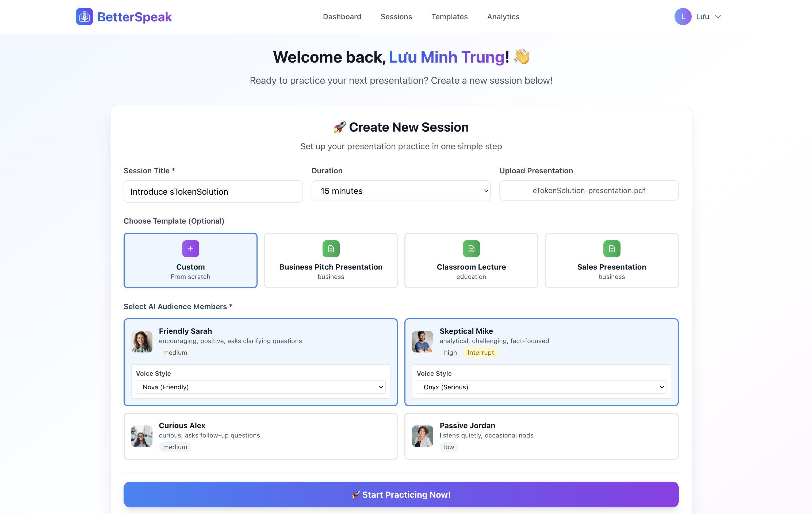Screen dimensions: 812x514
Task: Click the user avatar circle with letter L
Action: [x=683, y=17]
